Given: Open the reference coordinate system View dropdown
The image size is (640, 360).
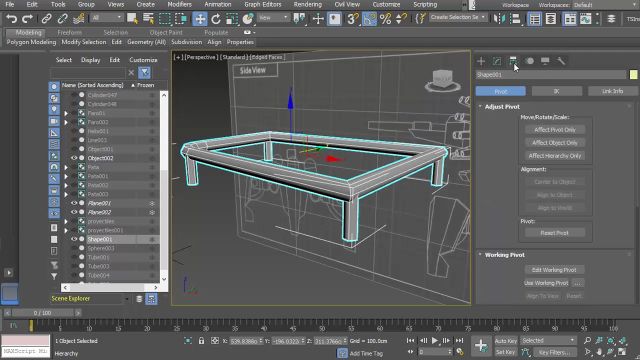Looking at the screenshot, I should coord(273,18).
